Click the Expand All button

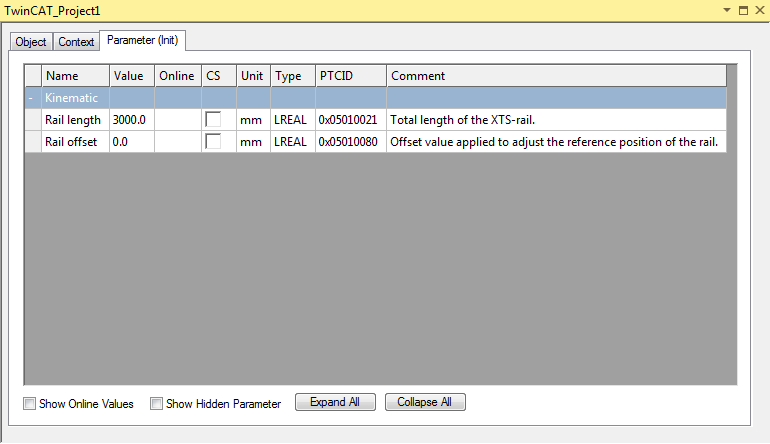pyautogui.click(x=335, y=402)
